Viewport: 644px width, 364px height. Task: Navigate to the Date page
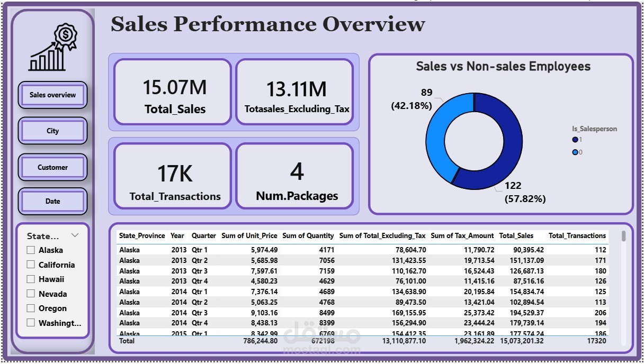pos(52,201)
